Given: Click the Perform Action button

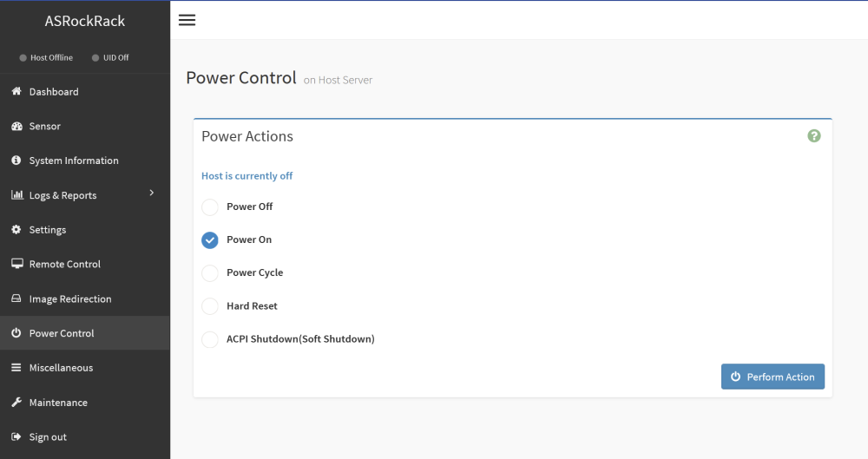Looking at the screenshot, I should (x=773, y=377).
